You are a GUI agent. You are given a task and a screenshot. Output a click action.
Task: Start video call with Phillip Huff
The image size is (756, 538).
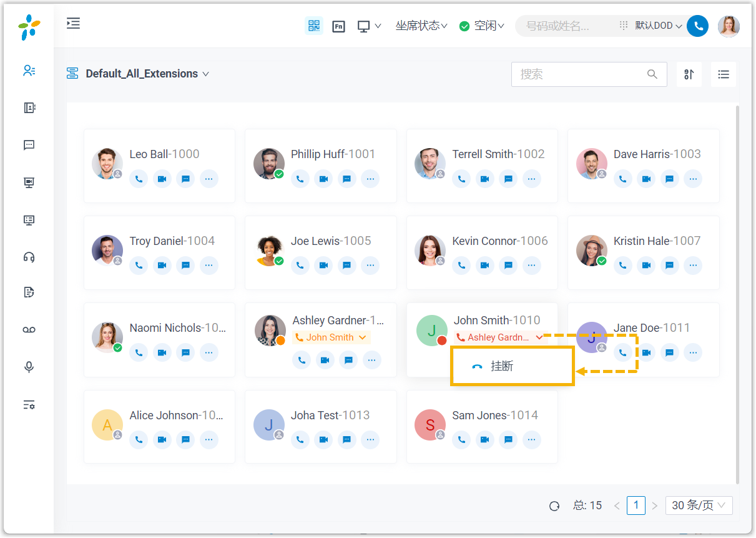point(323,179)
